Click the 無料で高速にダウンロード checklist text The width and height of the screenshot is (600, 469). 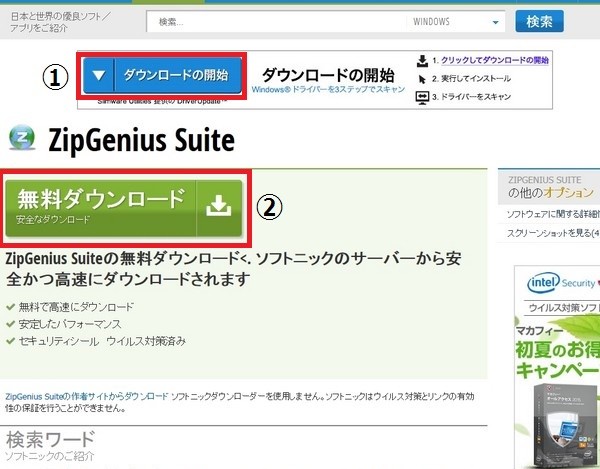[76, 307]
